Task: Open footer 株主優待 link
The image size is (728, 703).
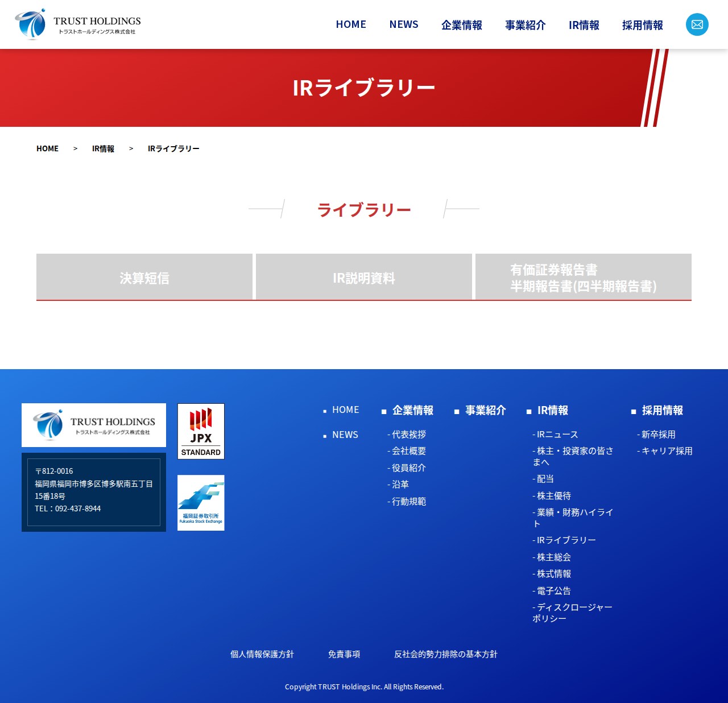Action: (552, 496)
